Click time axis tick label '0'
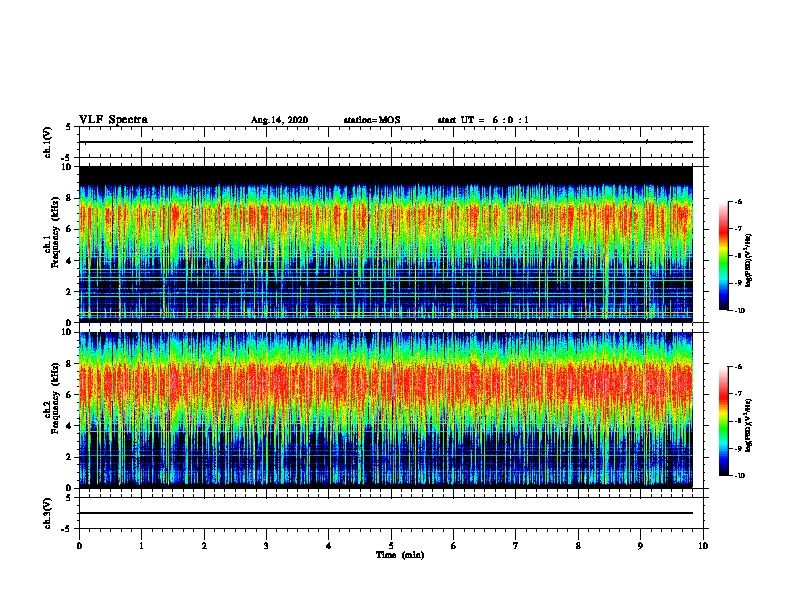Viewport: 792px width, 612px height. (79, 546)
